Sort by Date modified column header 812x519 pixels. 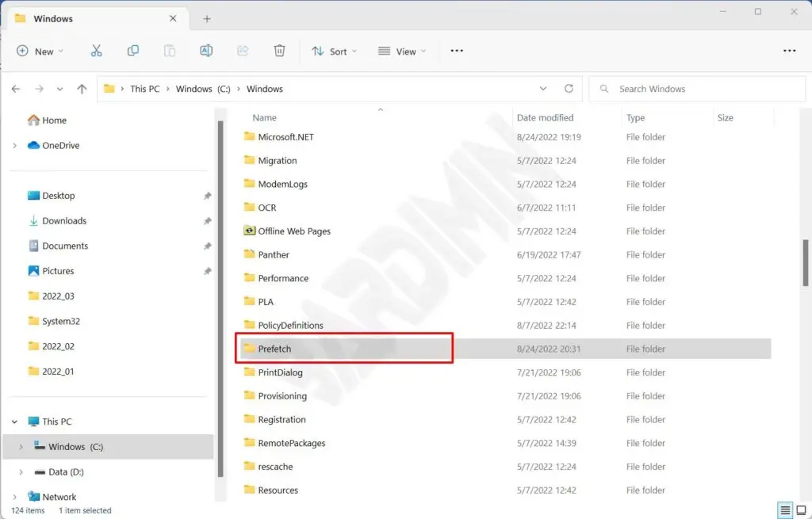(545, 118)
